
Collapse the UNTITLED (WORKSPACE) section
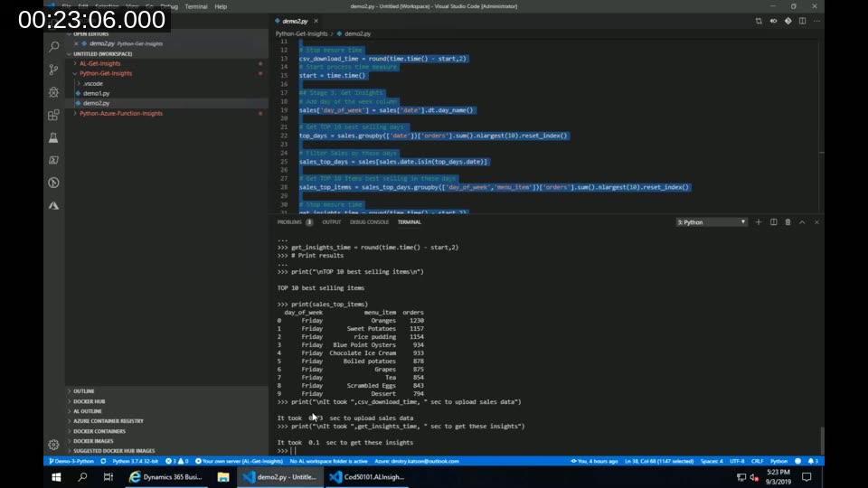[102, 53]
